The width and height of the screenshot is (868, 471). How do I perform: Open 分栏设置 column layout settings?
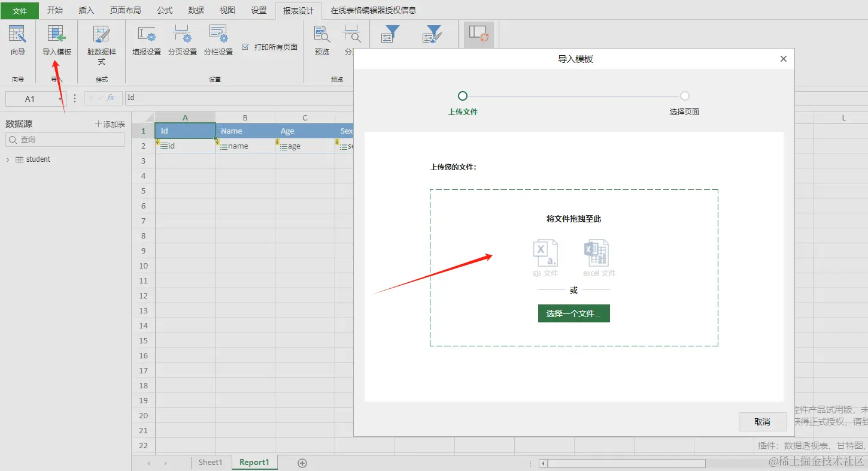pyautogui.click(x=218, y=41)
